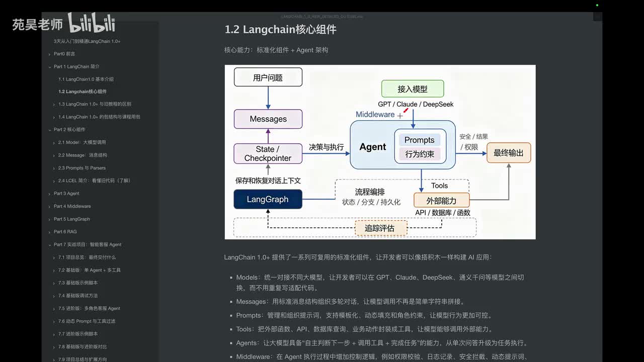Click the document heading 1.2 Langchain核心组件
This screenshot has height=362, width=644.
click(280, 30)
